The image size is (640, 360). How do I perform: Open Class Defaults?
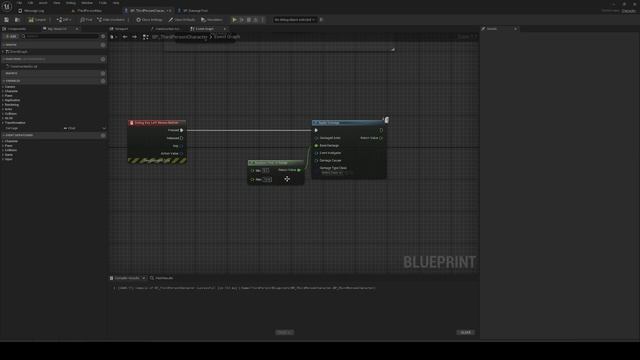pyautogui.click(x=182, y=20)
